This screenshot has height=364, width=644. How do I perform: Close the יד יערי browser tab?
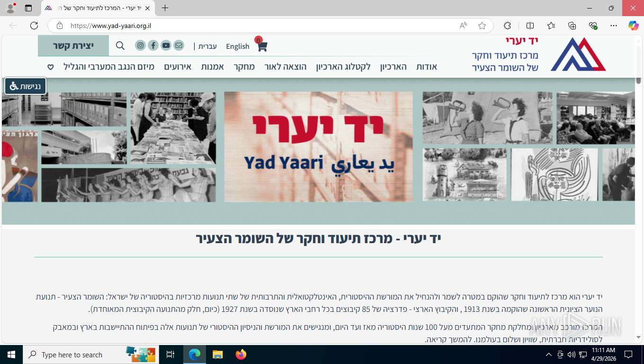(x=147, y=8)
